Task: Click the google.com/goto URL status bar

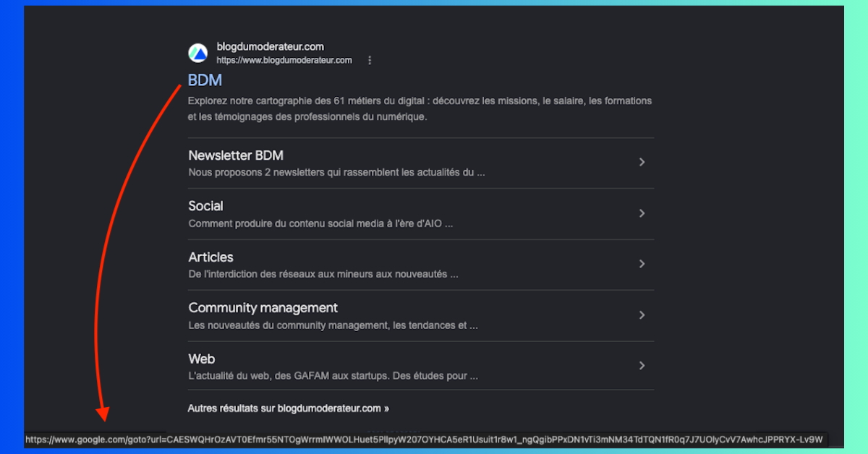Action: pyautogui.click(x=425, y=440)
